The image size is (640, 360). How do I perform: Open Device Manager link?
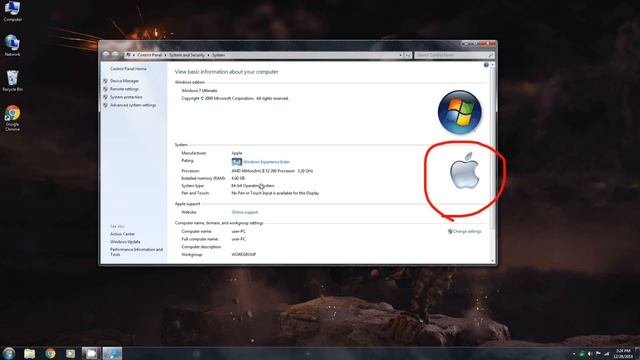pos(124,81)
